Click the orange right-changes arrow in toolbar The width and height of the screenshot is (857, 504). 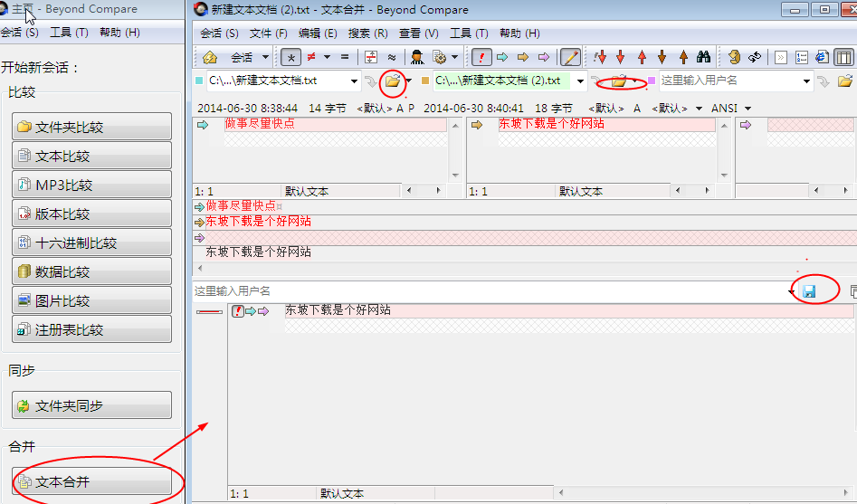523,57
